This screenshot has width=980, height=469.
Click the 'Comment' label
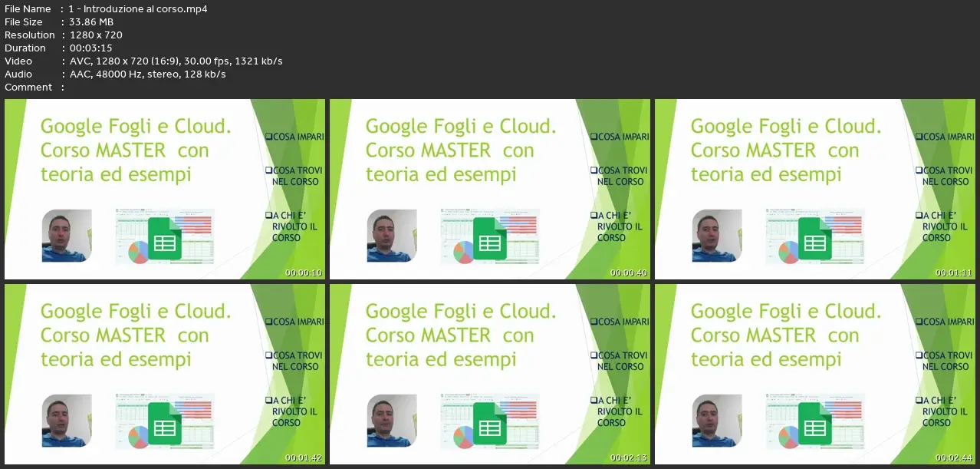coord(28,88)
